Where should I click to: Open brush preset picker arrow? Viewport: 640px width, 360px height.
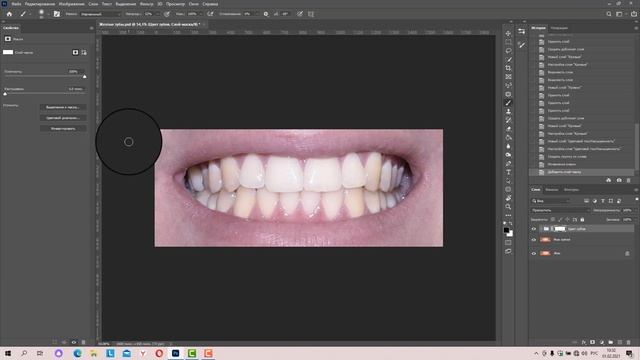[x=48, y=14]
